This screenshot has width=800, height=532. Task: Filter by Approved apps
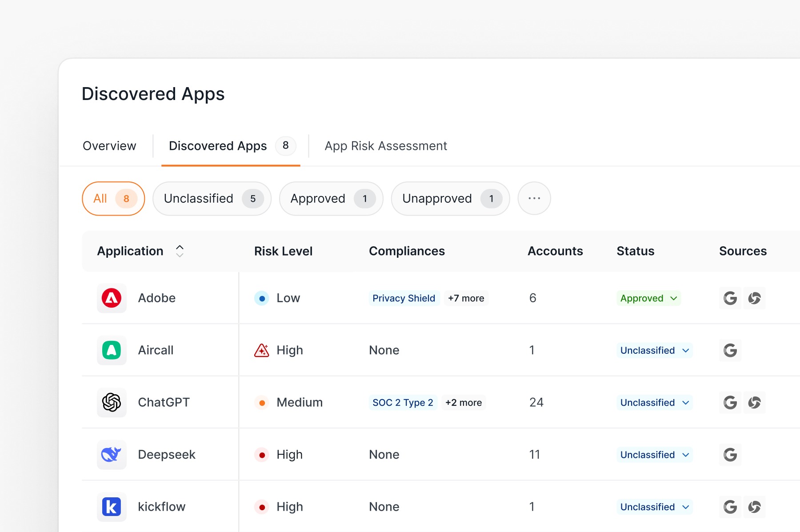[331, 198]
